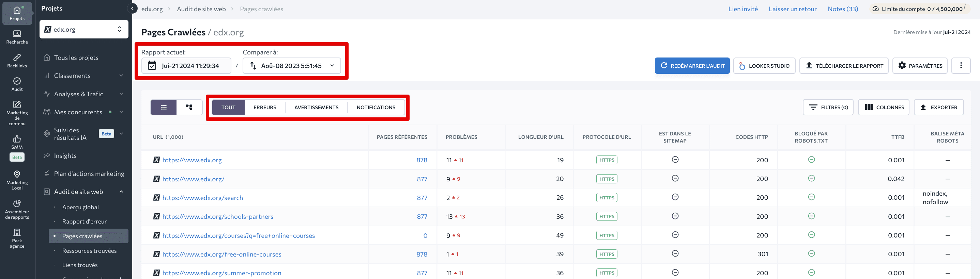This screenshot has width=980, height=279.
Task: Click EXPORTER button
Action: coord(938,107)
